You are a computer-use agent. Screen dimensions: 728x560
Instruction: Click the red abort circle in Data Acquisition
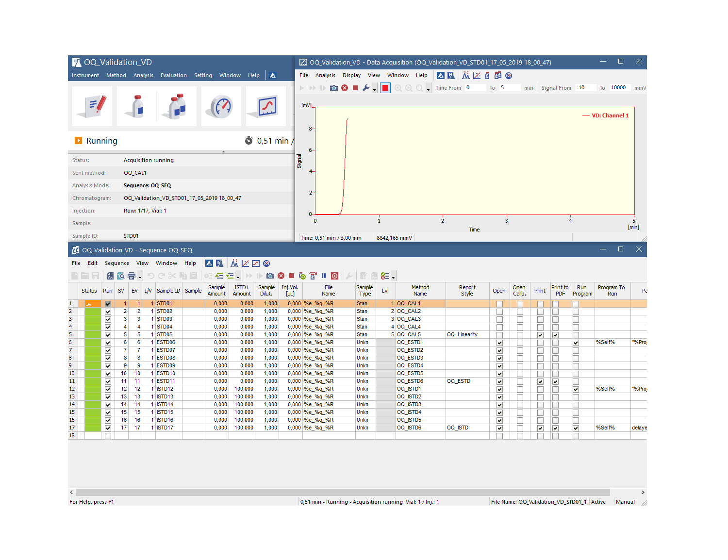pos(345,88)
